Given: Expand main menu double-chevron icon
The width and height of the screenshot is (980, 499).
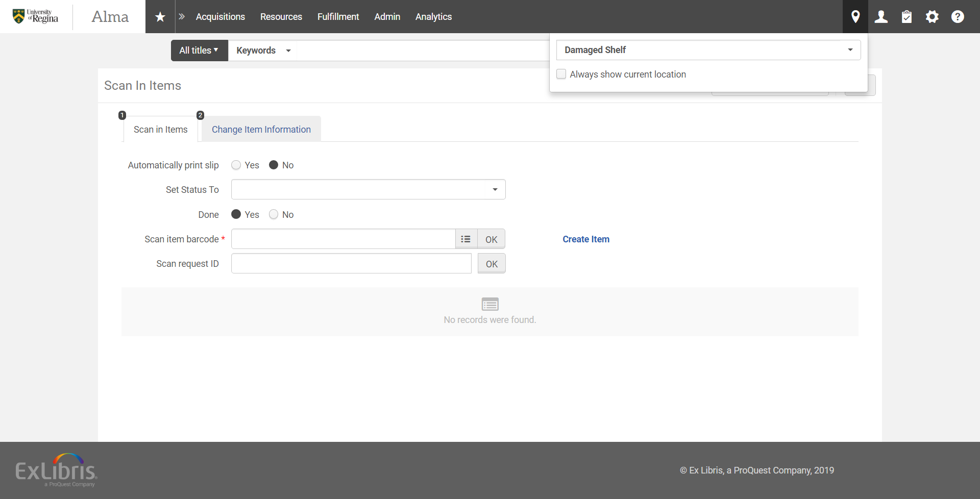Looking at the screenshot, I should [182, 17].
